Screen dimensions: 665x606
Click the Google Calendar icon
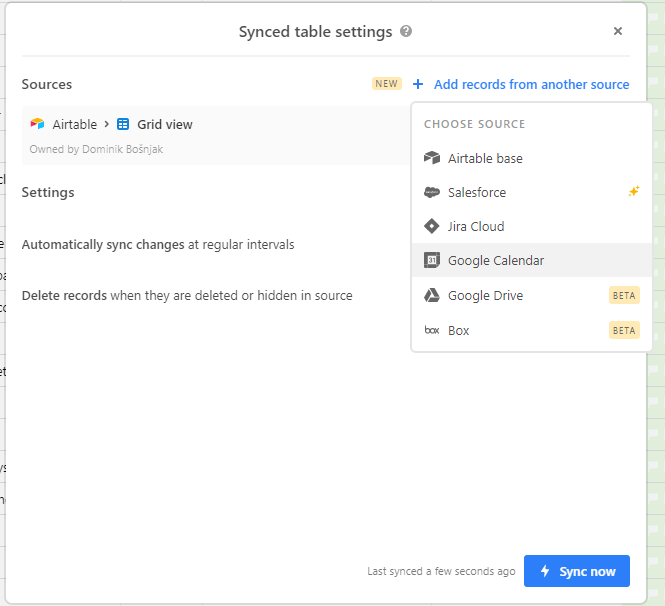[432, 260]
